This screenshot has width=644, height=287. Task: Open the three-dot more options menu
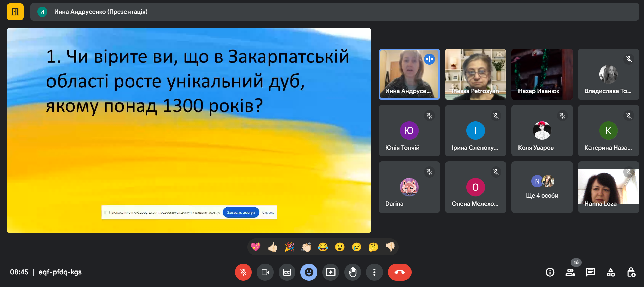374,272
